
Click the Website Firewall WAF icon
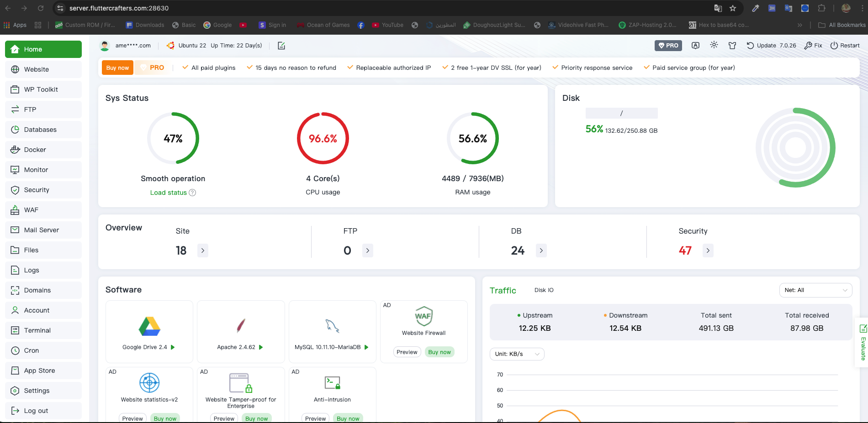(x=423, y=316)
